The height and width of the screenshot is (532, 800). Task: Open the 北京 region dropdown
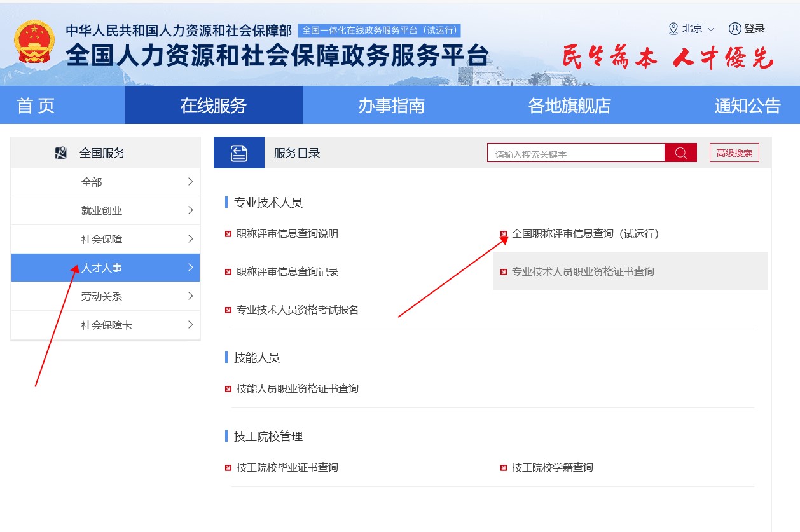[692, 29]
